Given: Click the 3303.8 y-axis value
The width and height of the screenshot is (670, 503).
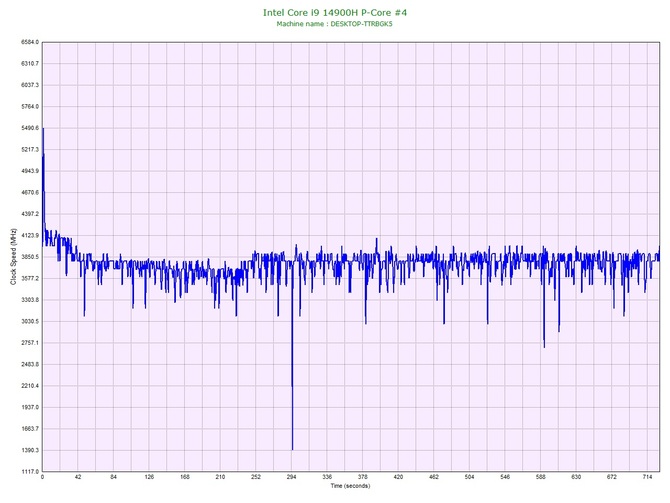Looking at the screenshot, I should [30, 300].
